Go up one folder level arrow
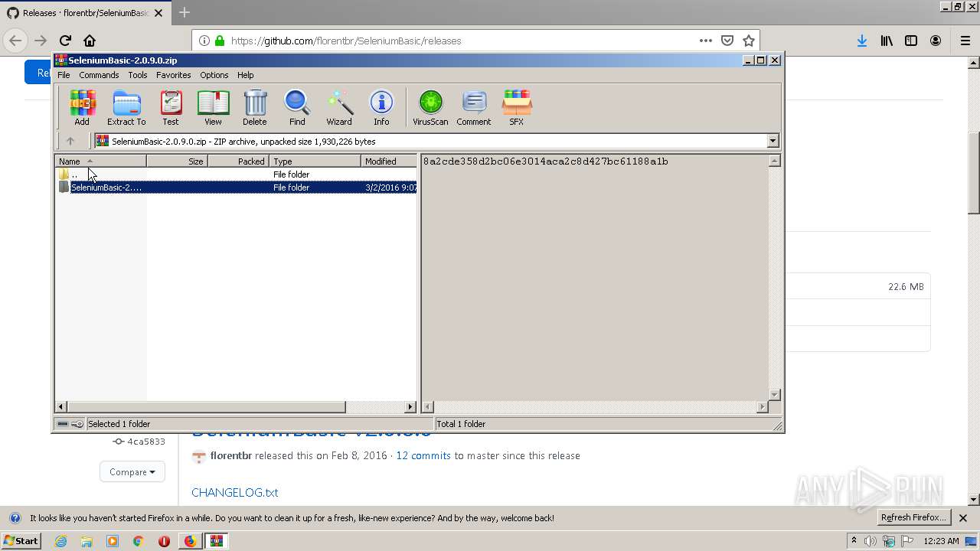Viewport: 980px width, 551px height. [x=70, y=141]
